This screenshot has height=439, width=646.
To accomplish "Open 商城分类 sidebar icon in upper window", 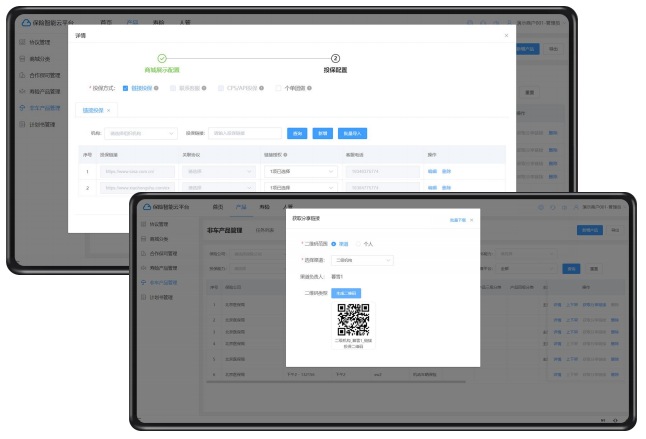I will coord(22,58).
